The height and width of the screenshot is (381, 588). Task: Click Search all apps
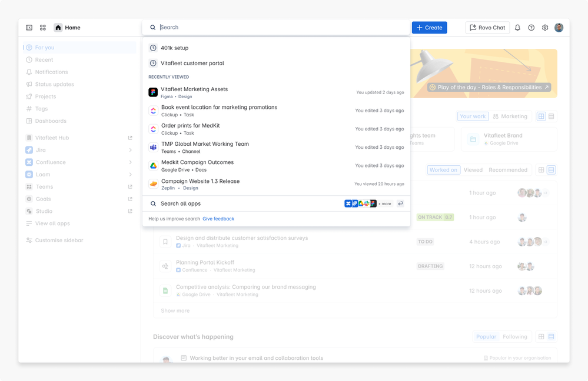click(277, 203)
